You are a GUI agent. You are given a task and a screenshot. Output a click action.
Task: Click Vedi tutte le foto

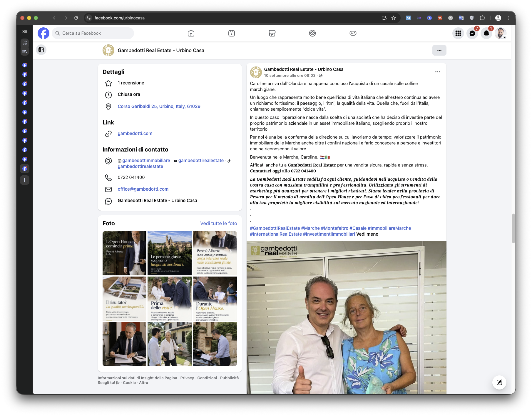pos(218,223)
